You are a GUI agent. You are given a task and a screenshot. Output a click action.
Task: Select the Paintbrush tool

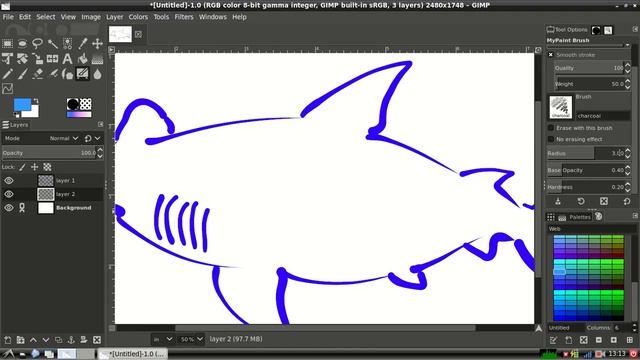point(22,74)
